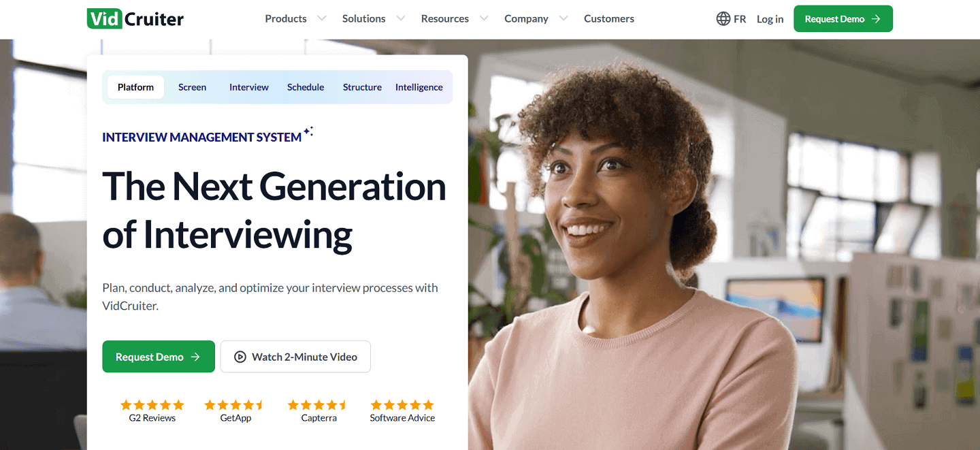Click the globe language icon

(x=723, y=18)
